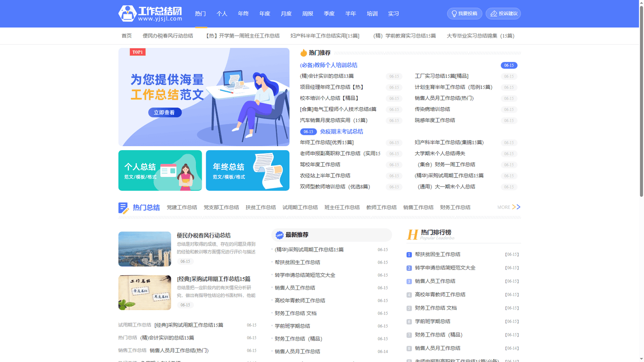Select the 热门 navigation tab
The width and height of the screenshot is (644, 362).
pyautogui.click(x=200, y=13)
